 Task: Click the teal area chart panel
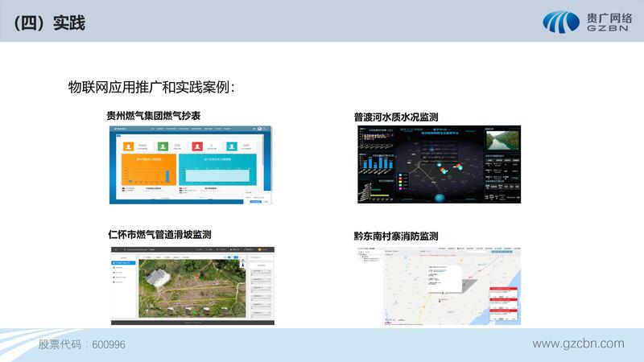pos(219,172)
